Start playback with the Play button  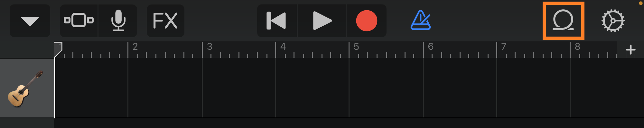[x=322, y=21]
